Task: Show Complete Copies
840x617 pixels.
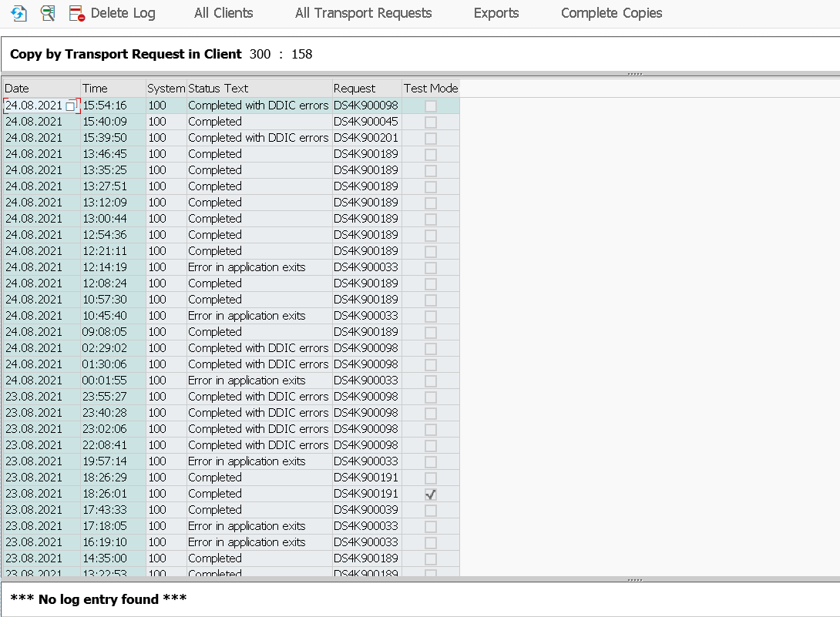Action: point(611,13)
